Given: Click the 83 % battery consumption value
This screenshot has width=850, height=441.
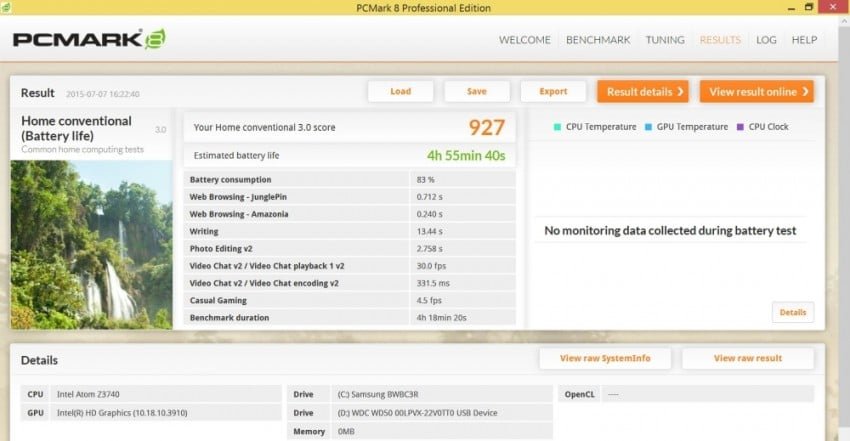Looking at the screenshot, I should click(426, 179).
